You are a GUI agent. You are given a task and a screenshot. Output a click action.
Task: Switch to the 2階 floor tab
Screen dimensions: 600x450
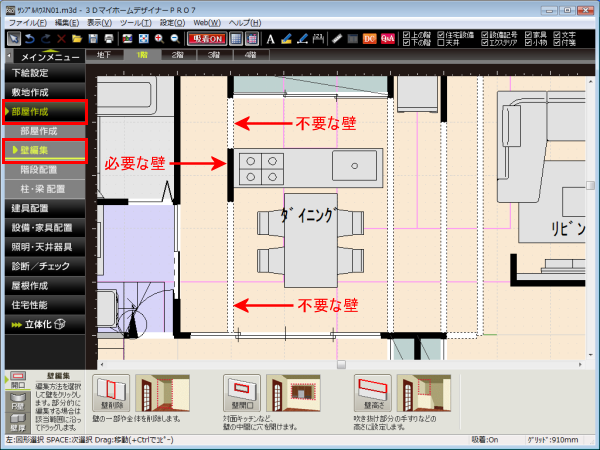point(178,55)
